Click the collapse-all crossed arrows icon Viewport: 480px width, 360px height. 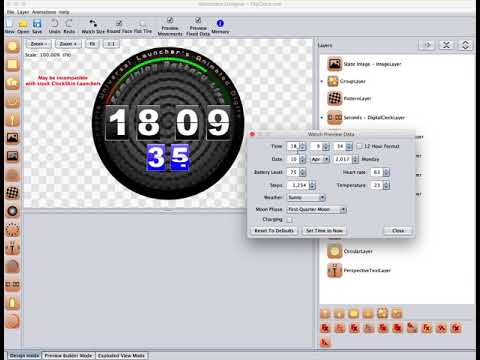446,45
